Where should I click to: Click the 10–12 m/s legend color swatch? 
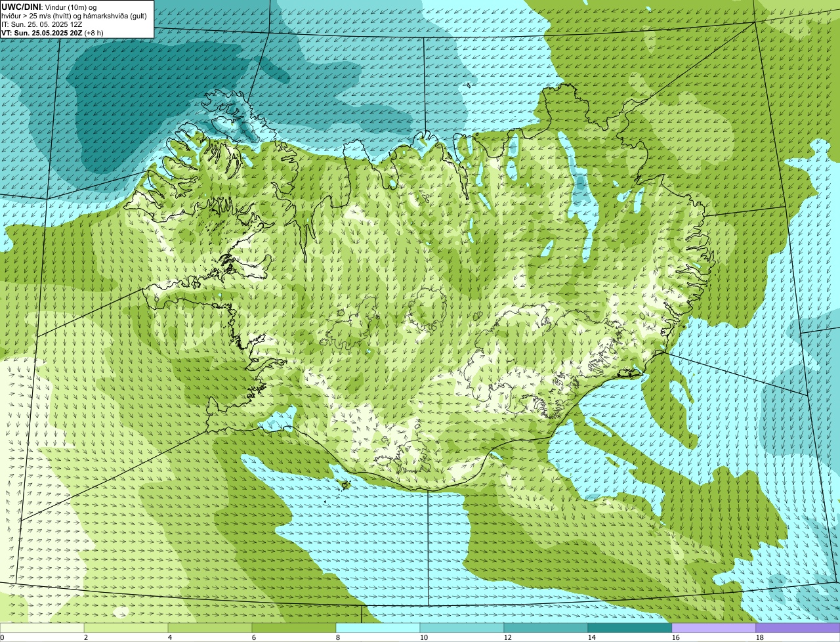[x=462, y=628]
